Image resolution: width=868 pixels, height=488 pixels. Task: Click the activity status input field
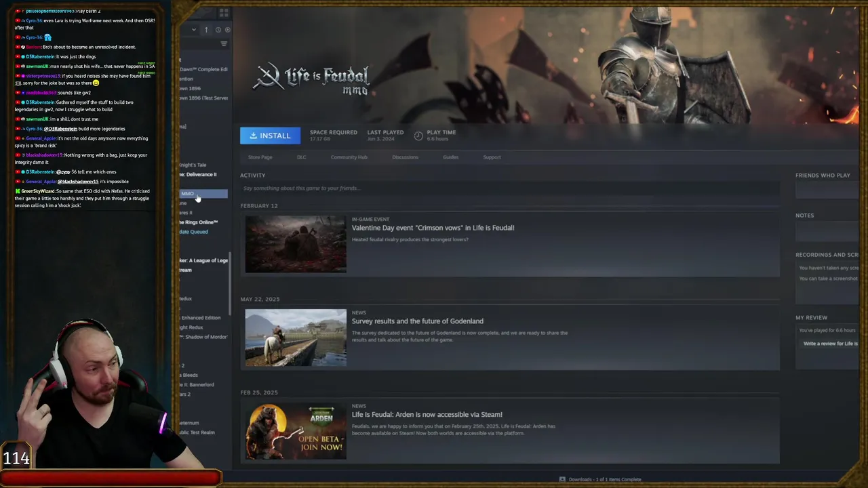pos(509,188)
